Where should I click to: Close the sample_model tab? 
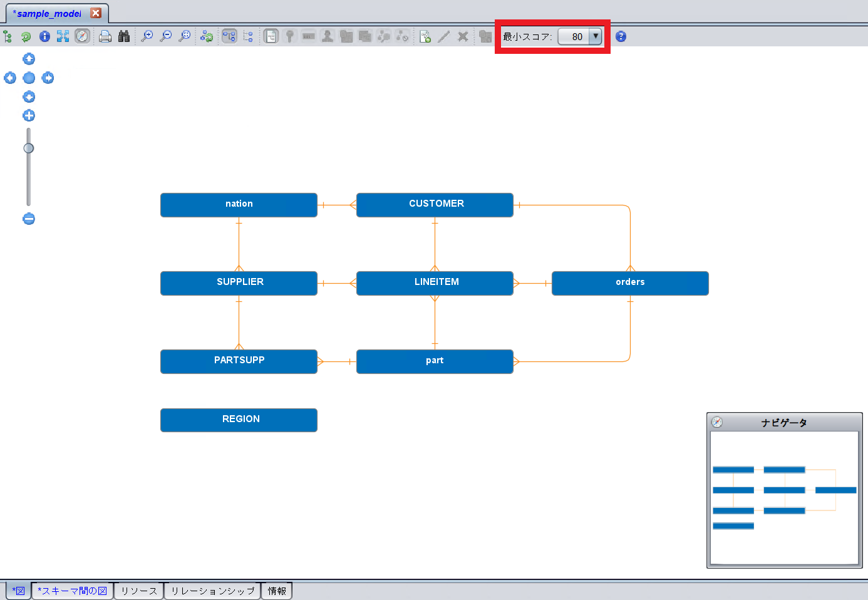(96, 13)
